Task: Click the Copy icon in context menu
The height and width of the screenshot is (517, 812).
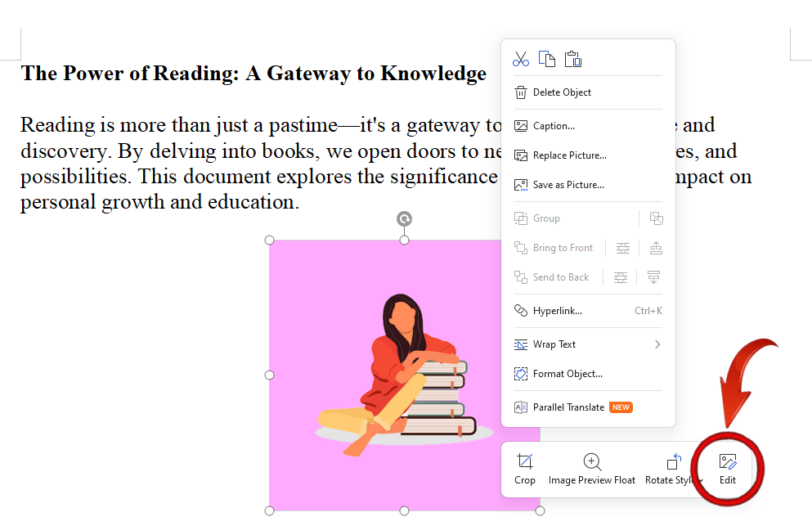Action: click(547, 59)
